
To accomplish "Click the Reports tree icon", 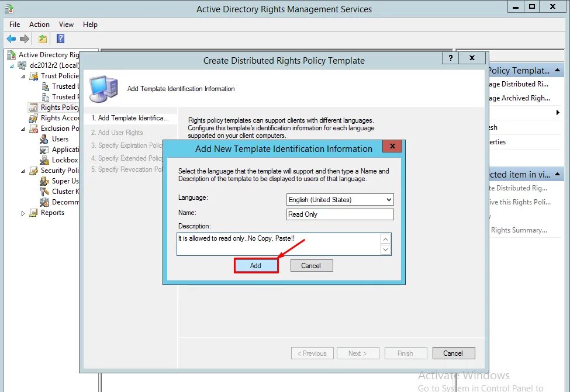I will click(x=33, y=213).
